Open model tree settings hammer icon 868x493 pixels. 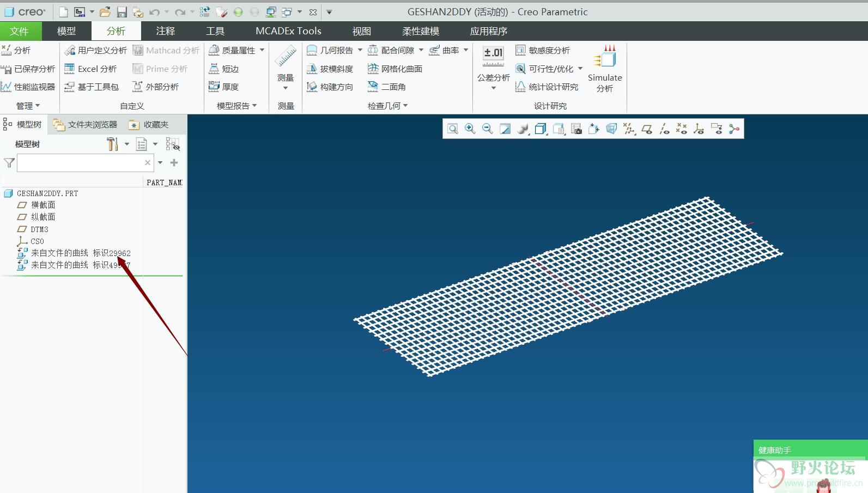pyautogui.click(x=112, y=144)
